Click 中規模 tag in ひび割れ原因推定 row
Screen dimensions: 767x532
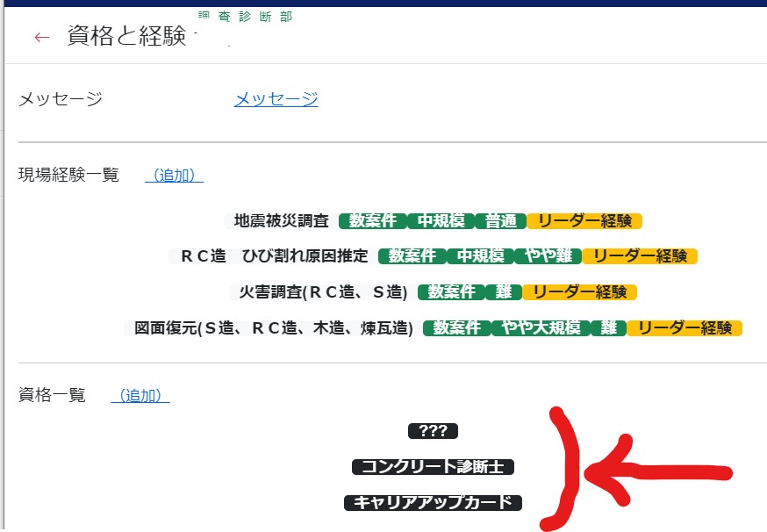coord(480,256)
